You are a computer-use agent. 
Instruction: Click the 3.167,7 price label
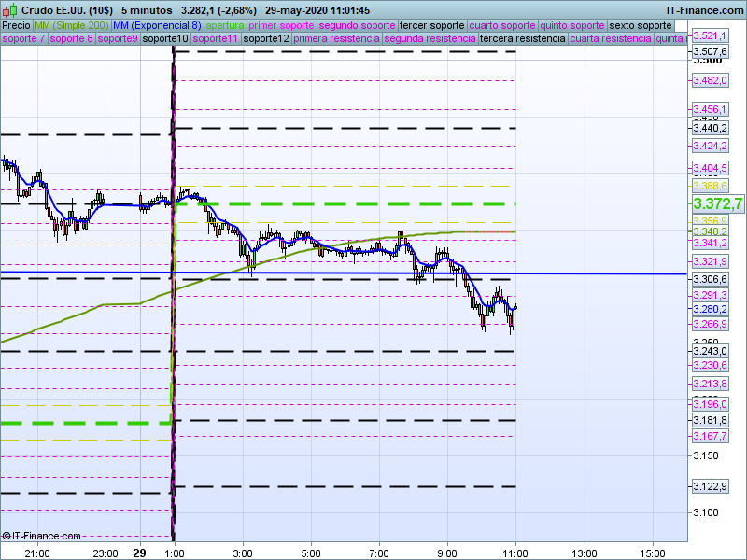point(710,436)
